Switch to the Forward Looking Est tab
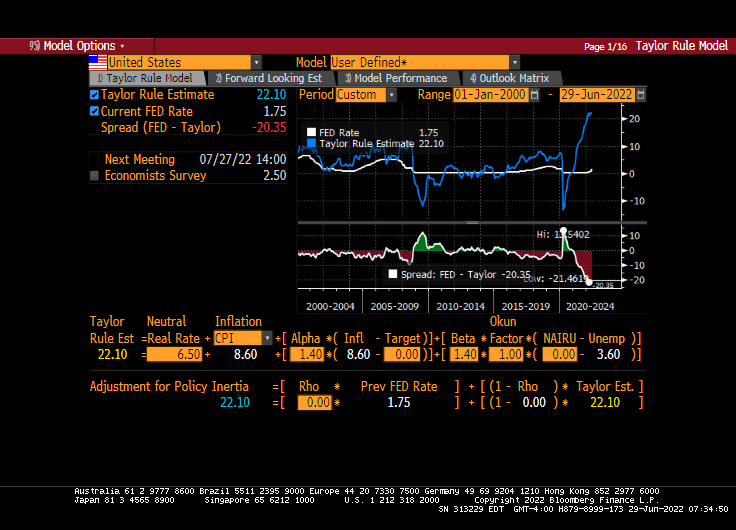This screenshot has height=530, width=736. coord(268,78)
